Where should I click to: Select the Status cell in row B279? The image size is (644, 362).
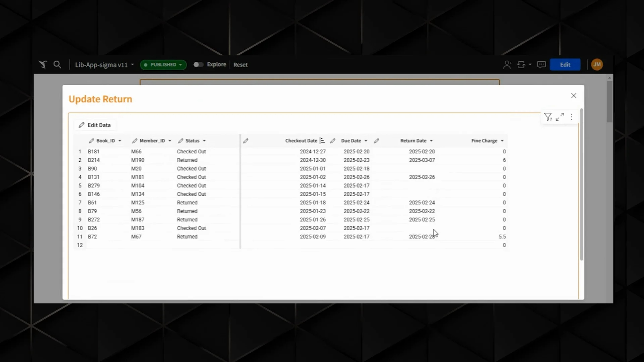click(191, 186)
